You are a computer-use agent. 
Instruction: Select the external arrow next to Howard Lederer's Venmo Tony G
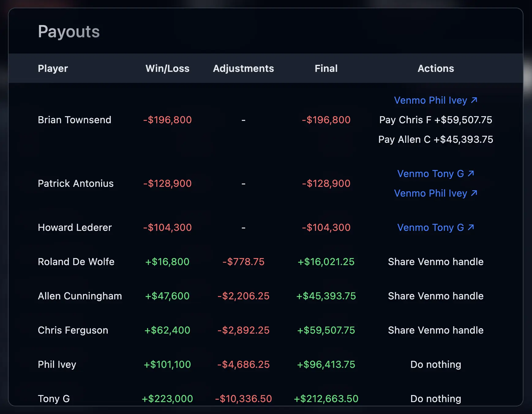(471, 227)
